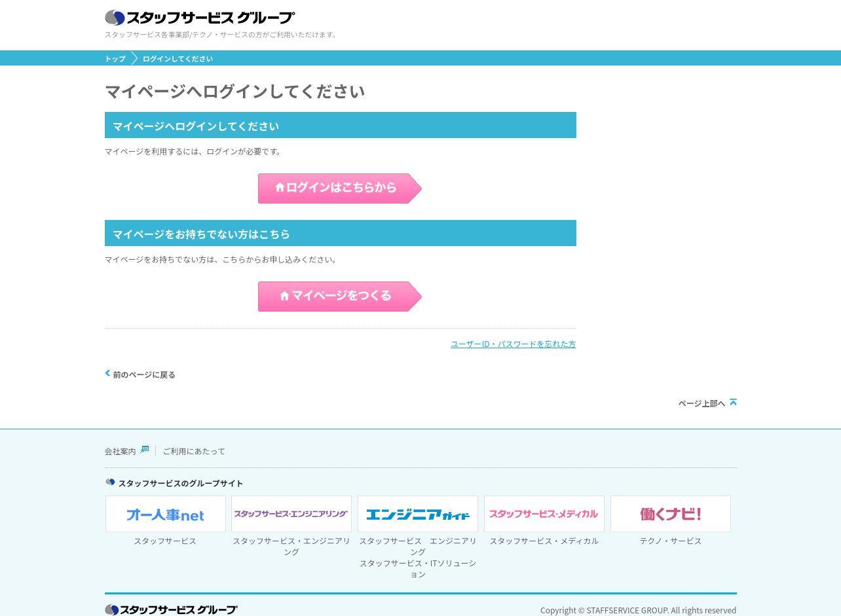The image size is (841, 616).
Task: Click the マイページを利用するには、ログインが必要です text
Action: click(x=194, y=151)
